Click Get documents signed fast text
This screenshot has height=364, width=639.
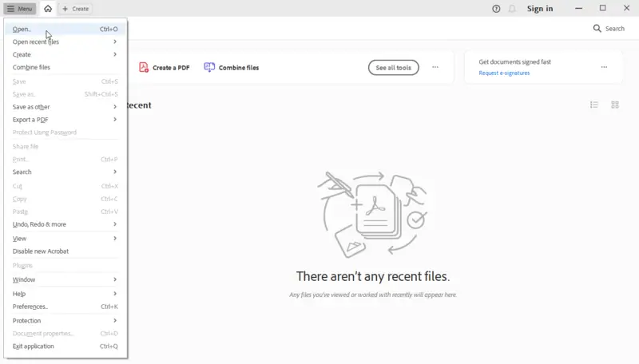pos(514,62)
